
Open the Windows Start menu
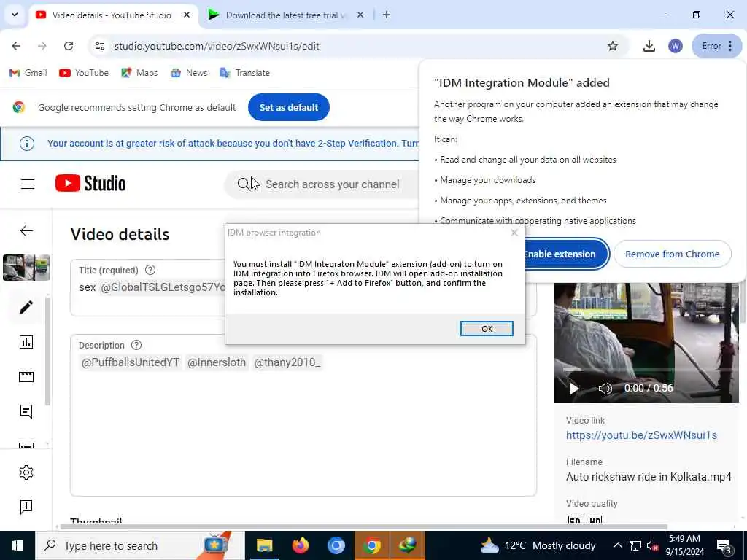[18, 545]
